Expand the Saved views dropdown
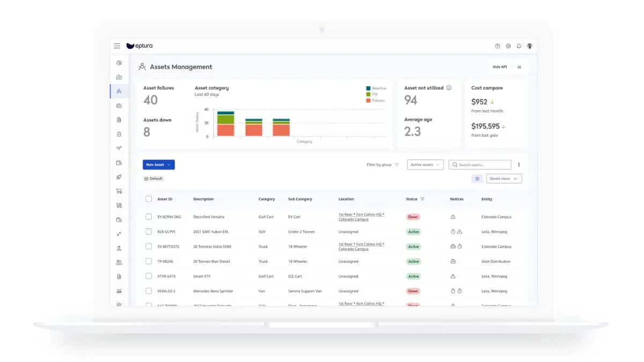The width and height of the screenshot is (644, 362). point(504,179)
